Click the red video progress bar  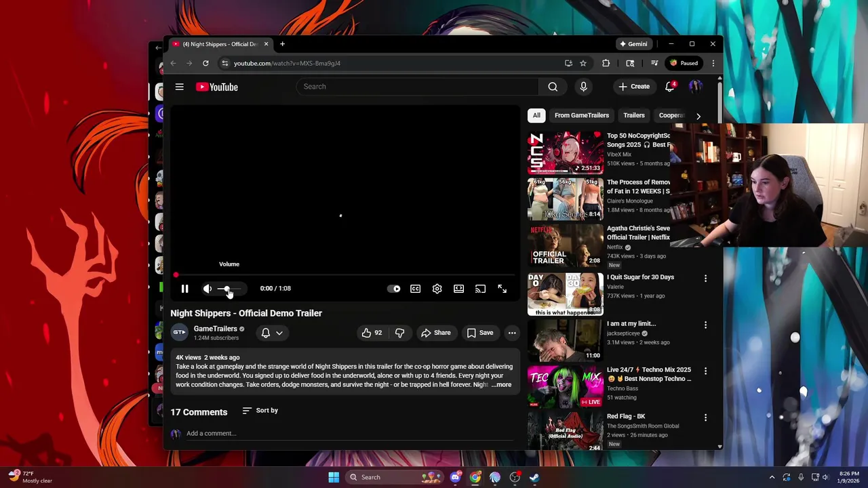pos(344,275)
